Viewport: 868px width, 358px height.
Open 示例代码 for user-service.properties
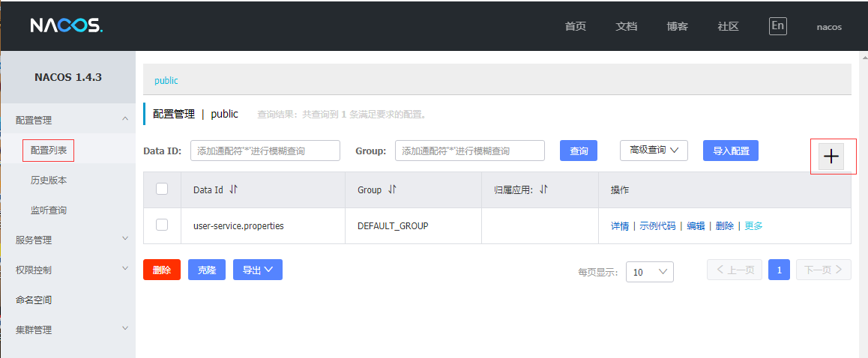click(x=657, y=225)
